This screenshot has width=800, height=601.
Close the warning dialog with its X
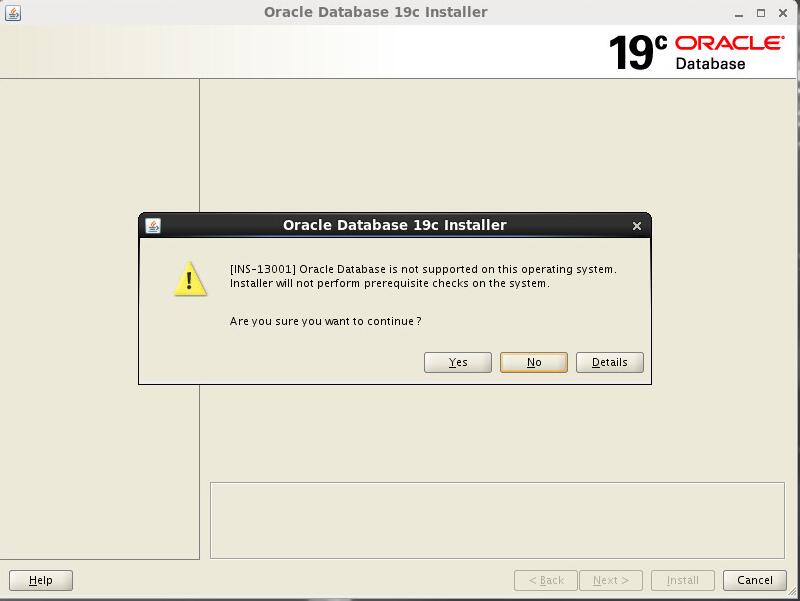pyautogui.click(x=637, y=226)
